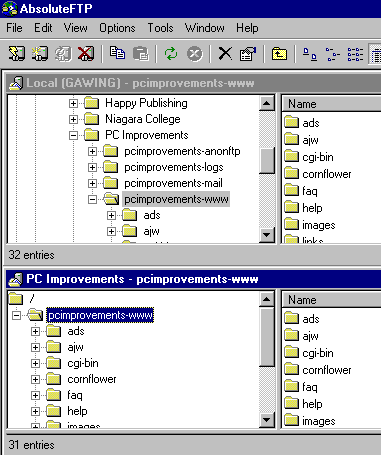Expand the Happy Publishing folder node

pos(73,103)
